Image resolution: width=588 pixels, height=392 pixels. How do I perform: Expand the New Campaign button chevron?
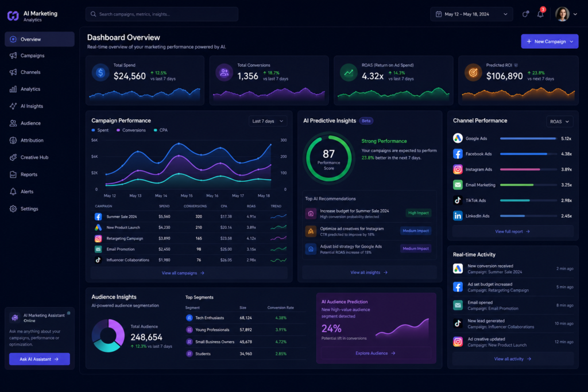coord(571,41)
